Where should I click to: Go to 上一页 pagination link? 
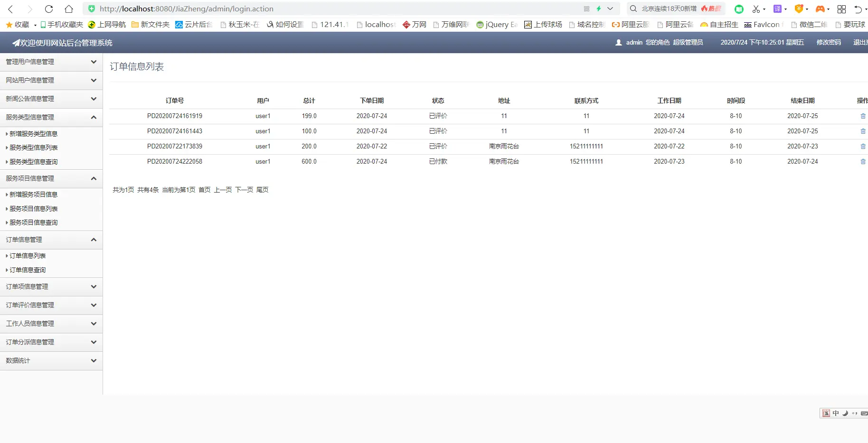coord(223,190)
